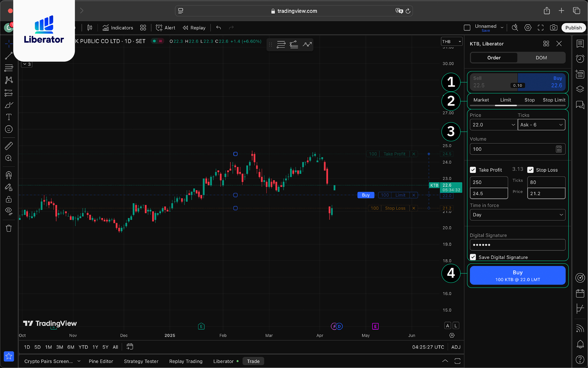Uncheck the Stop Loss checkbox
This screenshot has width=588, height=368.
tap(530, 170)
